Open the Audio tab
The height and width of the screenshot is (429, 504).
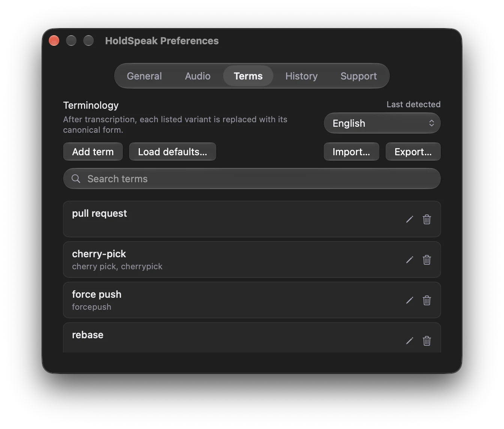(x=198, y=76)
